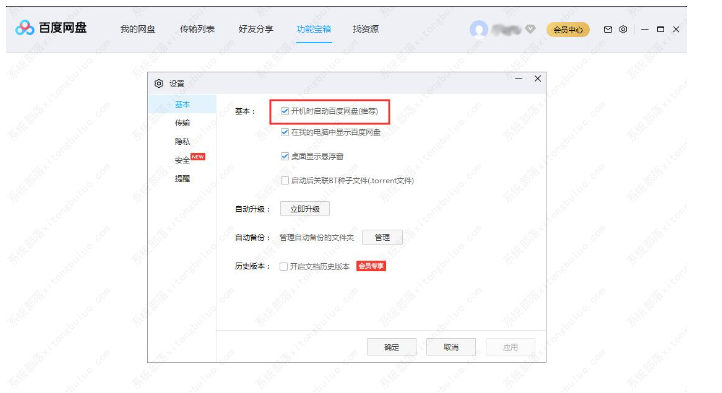Click the 会员中心 button

(x=568, y=29)
